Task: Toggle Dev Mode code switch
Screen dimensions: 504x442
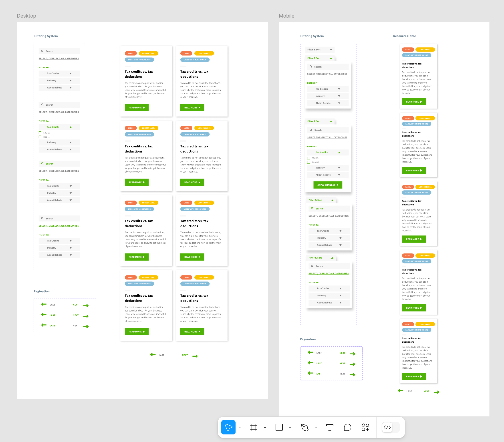Action: [390, 427]
